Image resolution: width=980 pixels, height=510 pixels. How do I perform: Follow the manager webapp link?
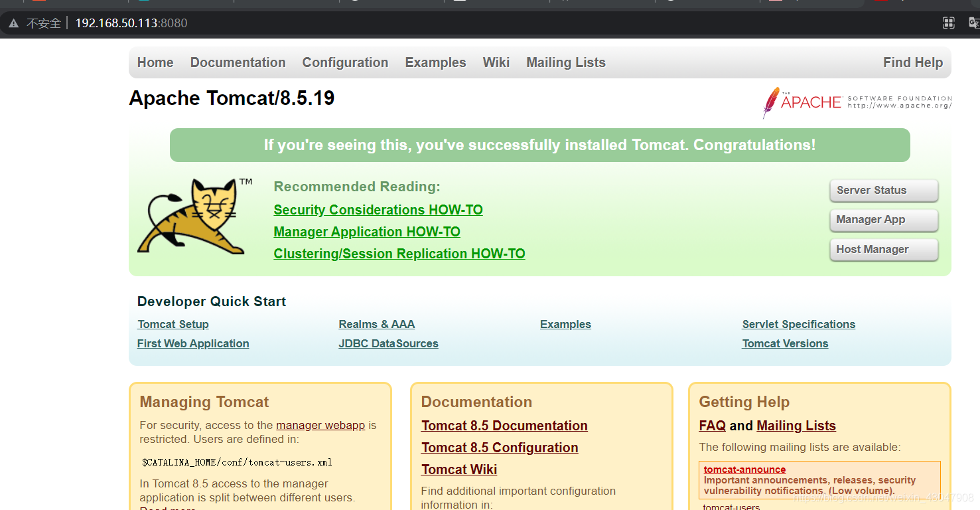[x=320, y=425]
